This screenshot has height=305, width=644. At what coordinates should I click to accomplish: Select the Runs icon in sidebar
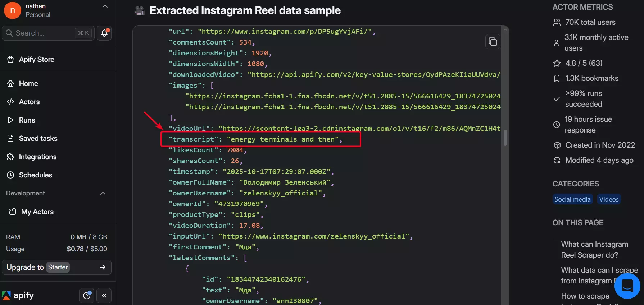point(27,120)
